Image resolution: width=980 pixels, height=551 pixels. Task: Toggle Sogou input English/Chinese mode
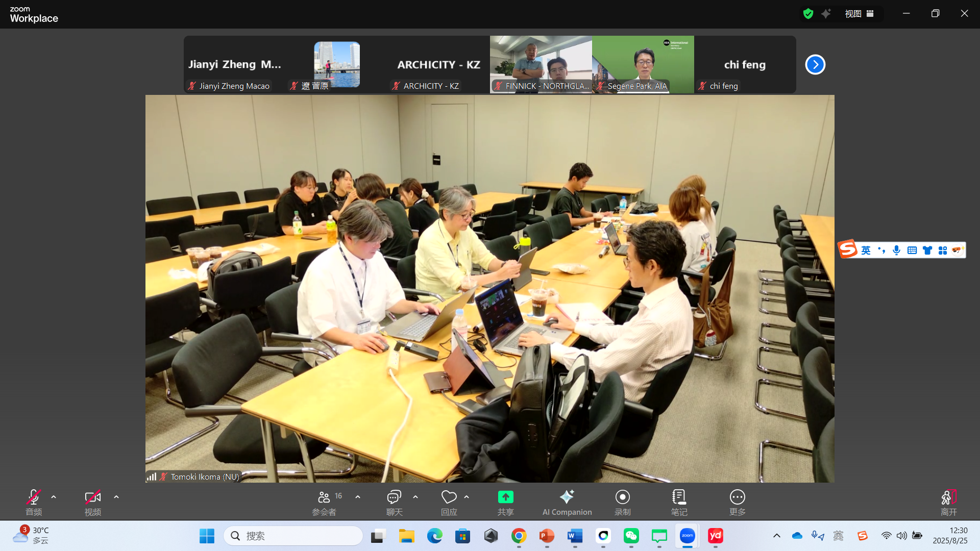(x=866, y=250)
